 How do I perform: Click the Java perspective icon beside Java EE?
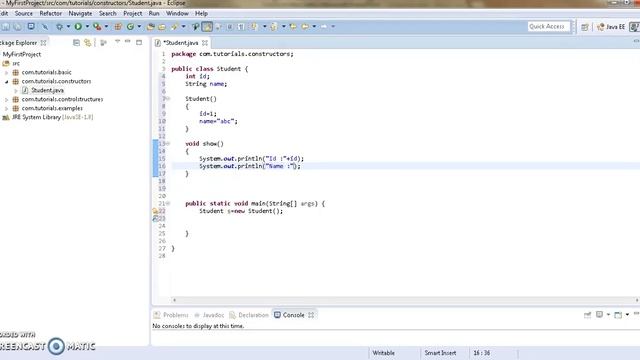click(634, 27)
